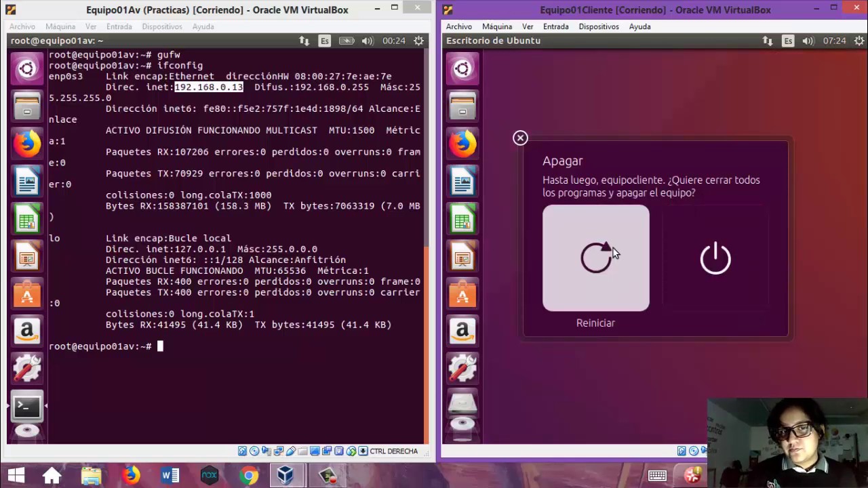This screenshot has width=868, height=488.
Task: Click the highlighted 192.168.0.13 address text
Action: click(209, 87)
